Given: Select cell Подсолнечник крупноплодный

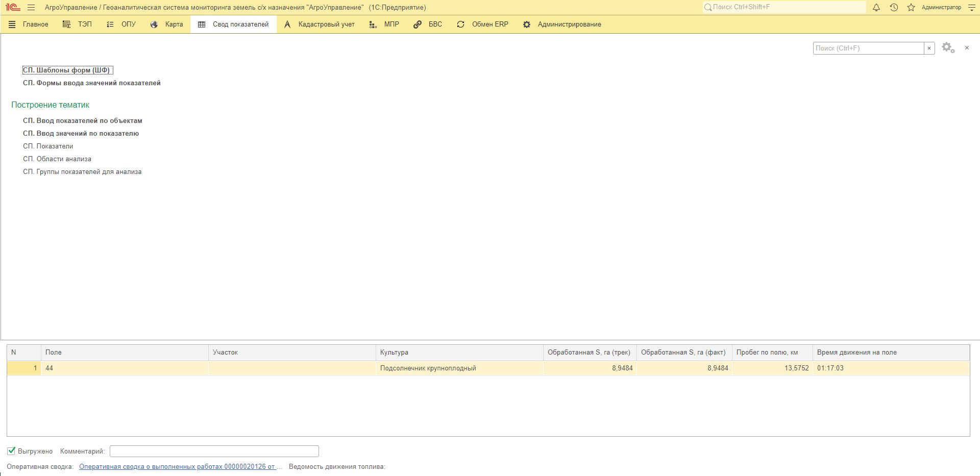Looking at the screenshot, I should point(459,368).
